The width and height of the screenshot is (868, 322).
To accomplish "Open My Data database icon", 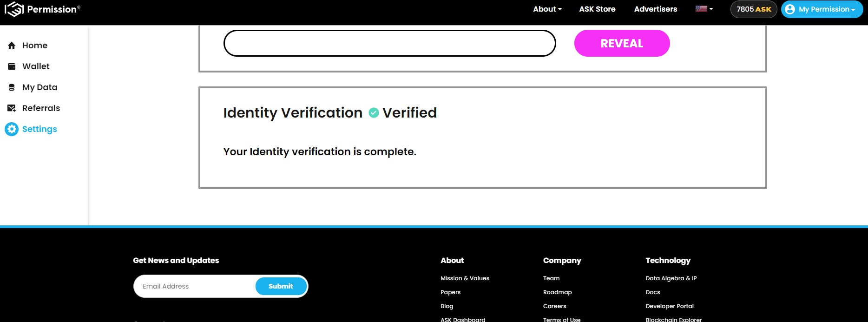I will (12, 87).
